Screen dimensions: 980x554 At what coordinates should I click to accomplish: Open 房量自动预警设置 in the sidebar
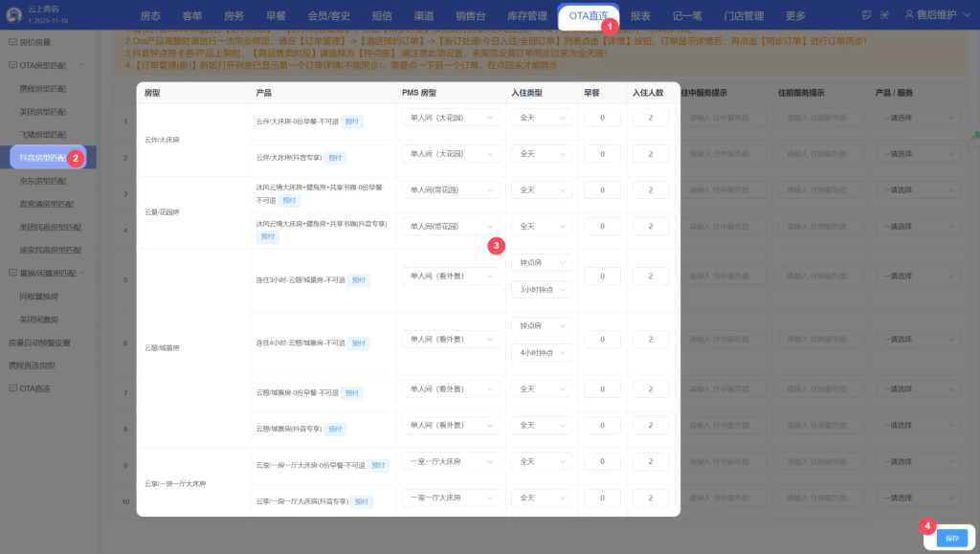[39, 342]
